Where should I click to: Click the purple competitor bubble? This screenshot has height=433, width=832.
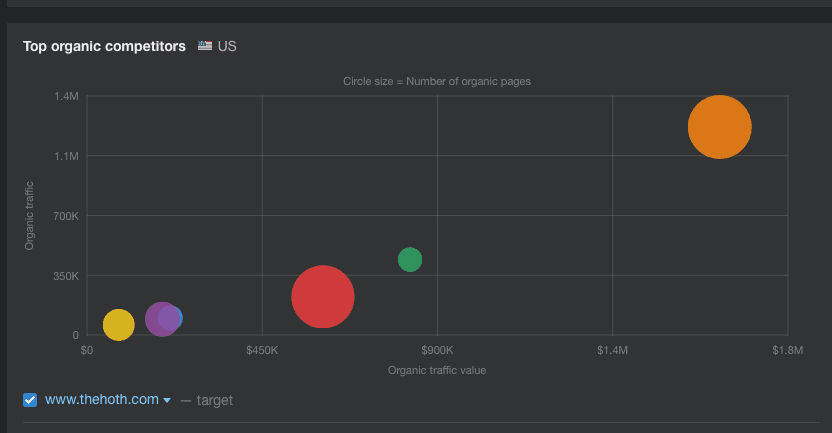pos(159,320)
